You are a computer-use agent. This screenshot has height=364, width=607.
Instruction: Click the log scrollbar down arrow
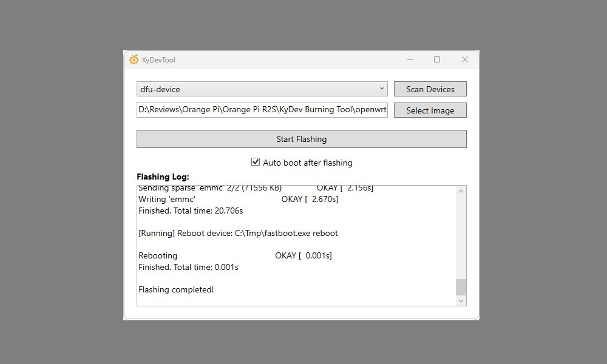pyautogui.click(x=461, y=300)
